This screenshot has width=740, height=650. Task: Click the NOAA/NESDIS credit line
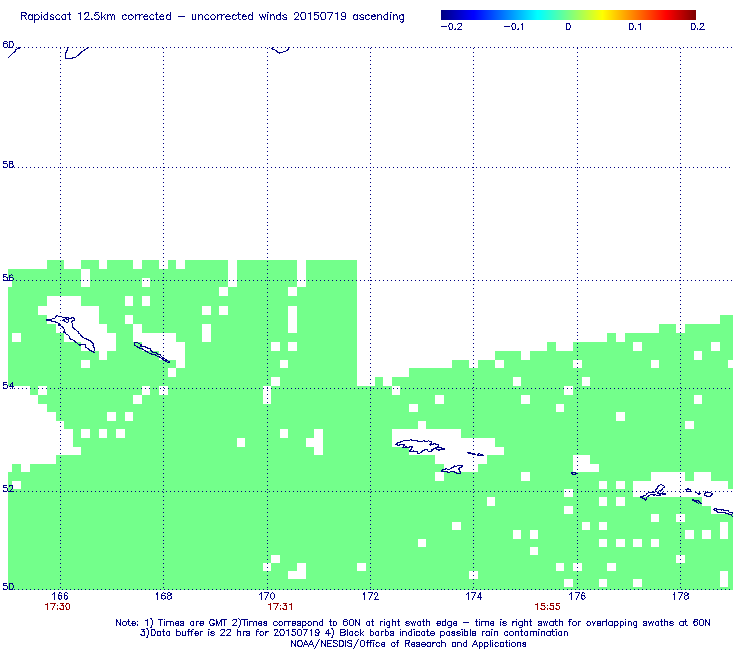pos(408,644)
